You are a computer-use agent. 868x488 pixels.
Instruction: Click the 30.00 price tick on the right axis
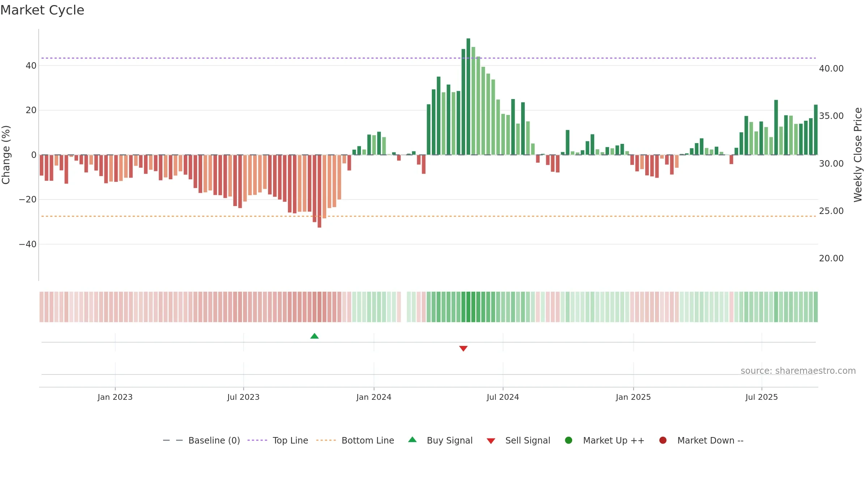(831, 163)
